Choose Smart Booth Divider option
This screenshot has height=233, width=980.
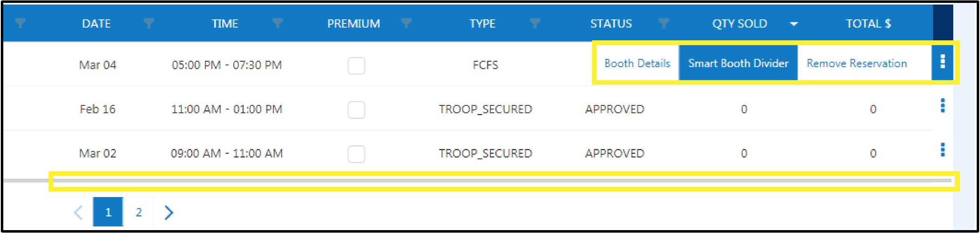click(738, 63)
